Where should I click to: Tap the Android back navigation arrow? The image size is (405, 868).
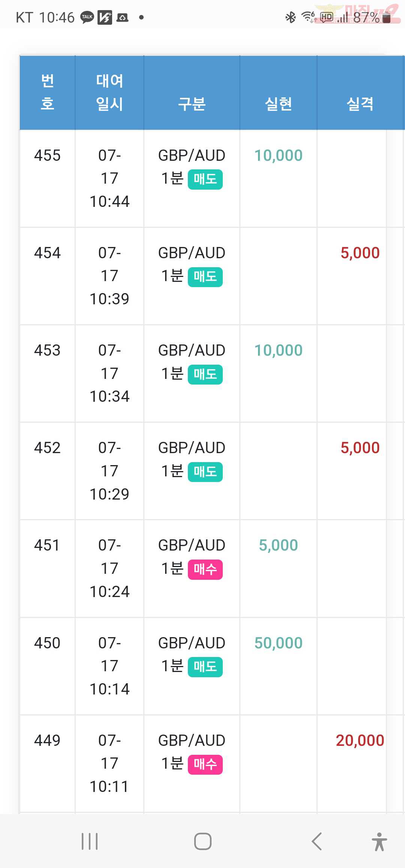(x=317, y=841)
